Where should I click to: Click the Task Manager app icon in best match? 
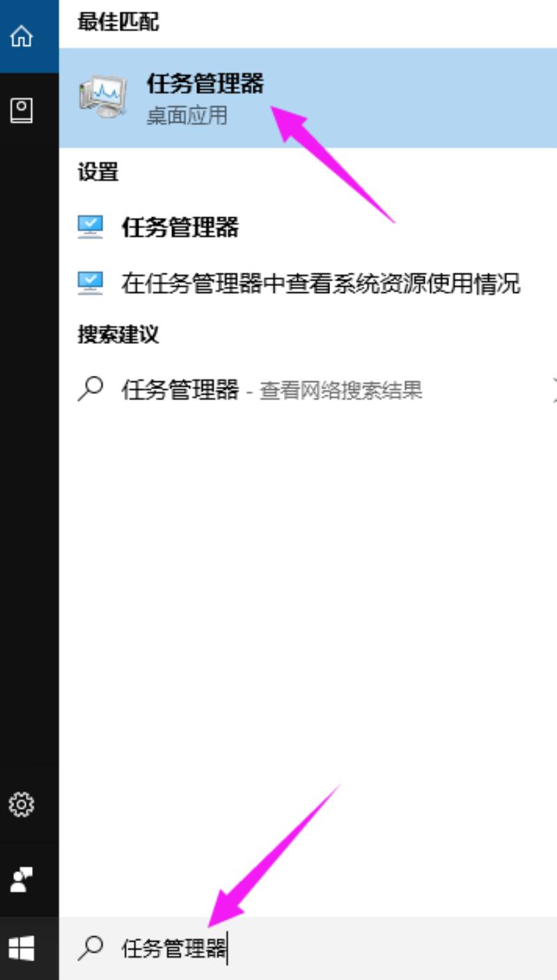[103, 97]
